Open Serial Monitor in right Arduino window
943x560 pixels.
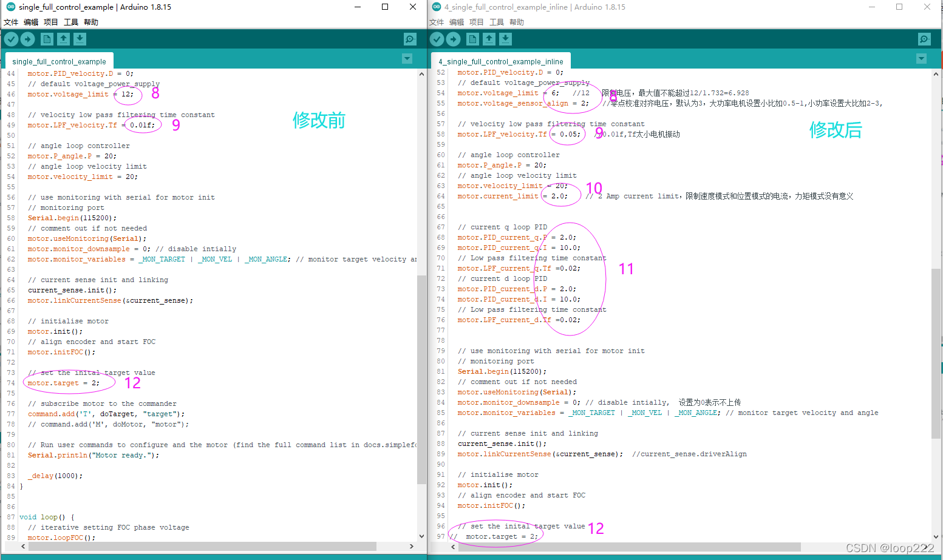click(x=924, y=39)
